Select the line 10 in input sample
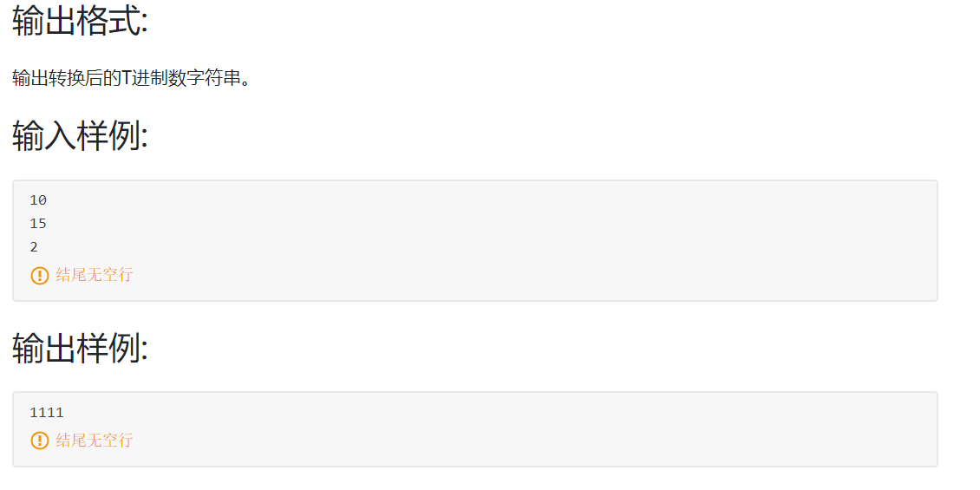Viewport: 980px width, 490px height. click(x=38, y=200)
